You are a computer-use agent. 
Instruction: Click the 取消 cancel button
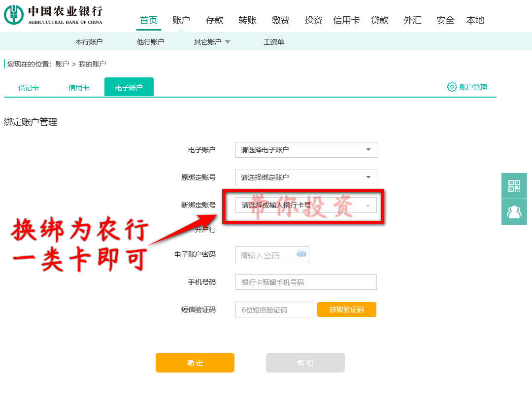pyautogui.click(x=305, y=363)
